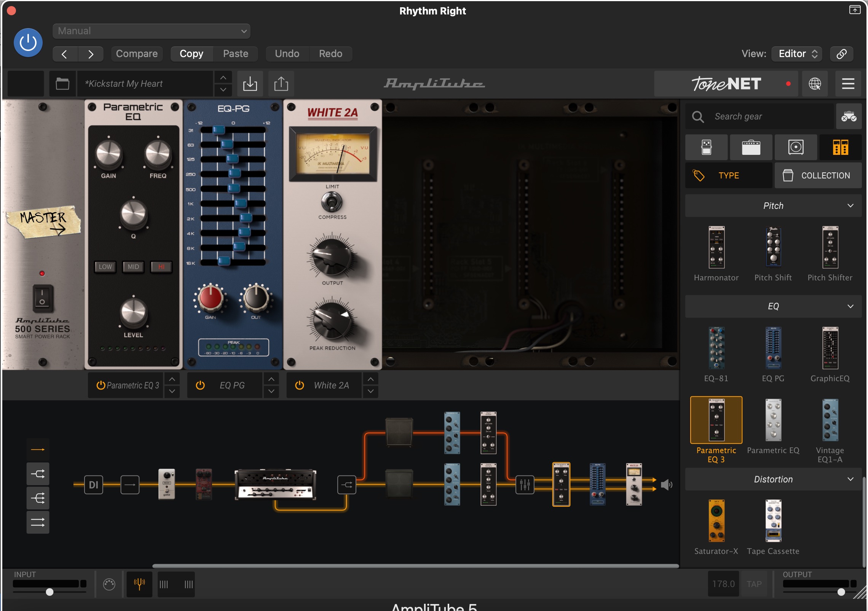Image resolution: width=868 pixels, height=611 pixels.
Task: Go to previous preset arrow
Action: pyautogui.click(x=65, y=54)
